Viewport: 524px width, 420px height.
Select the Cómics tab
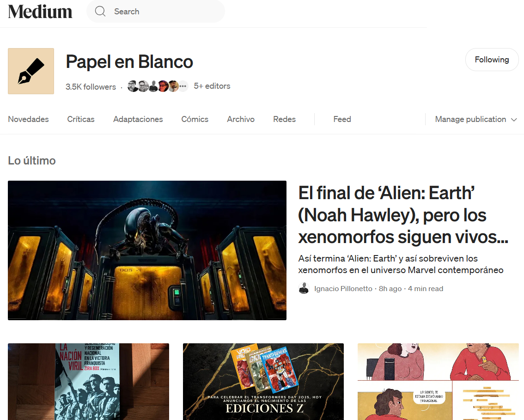(195, 119)
